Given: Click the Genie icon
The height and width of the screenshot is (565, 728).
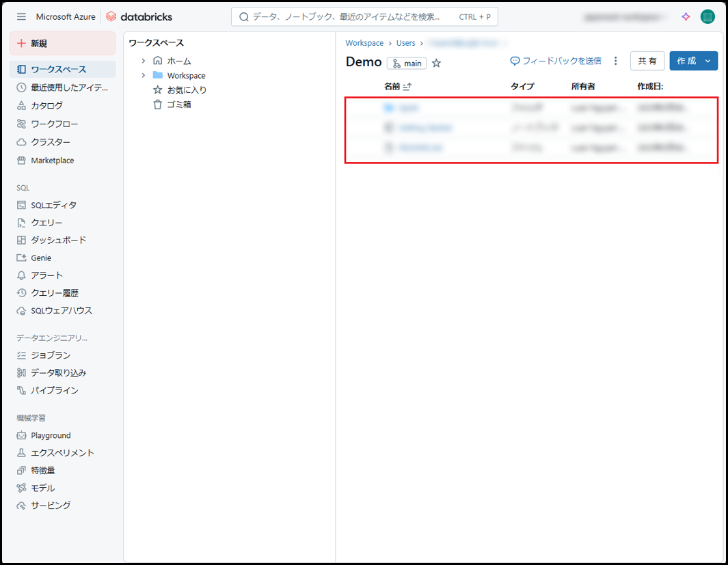Looking at the screenshot, I should coord(21,258).
